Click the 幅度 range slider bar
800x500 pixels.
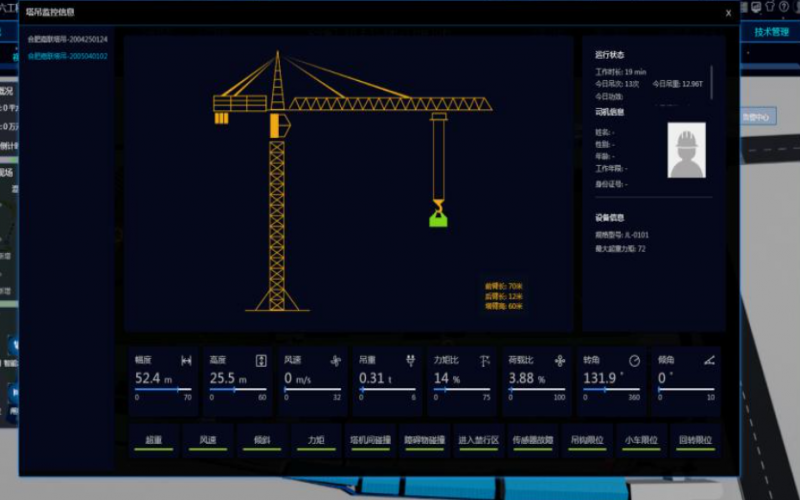[163, 390]
